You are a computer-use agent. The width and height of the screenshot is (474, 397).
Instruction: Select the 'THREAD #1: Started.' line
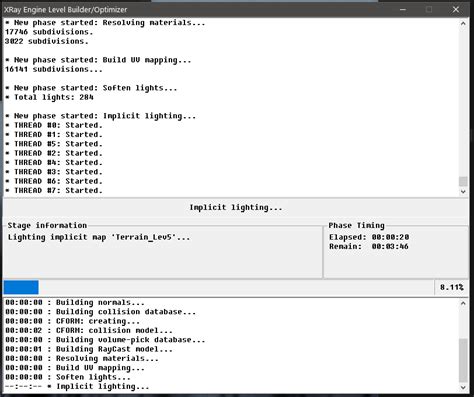pos(54,135)
